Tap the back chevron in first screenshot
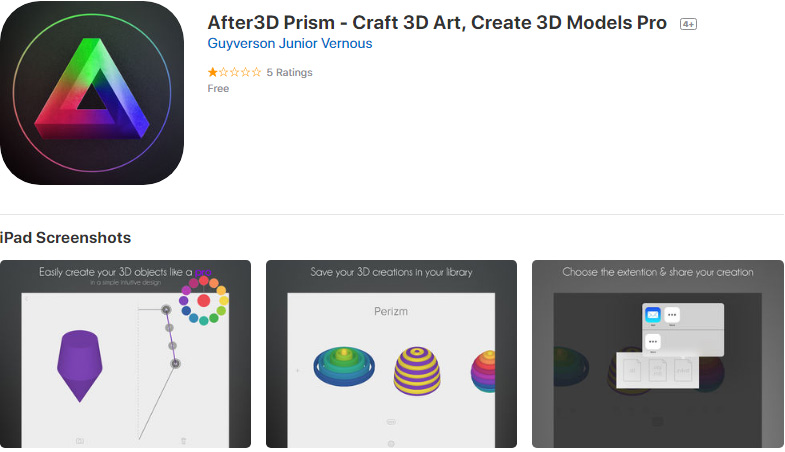The height and width of the screenshot is (452, 785). tap(27, 299)
